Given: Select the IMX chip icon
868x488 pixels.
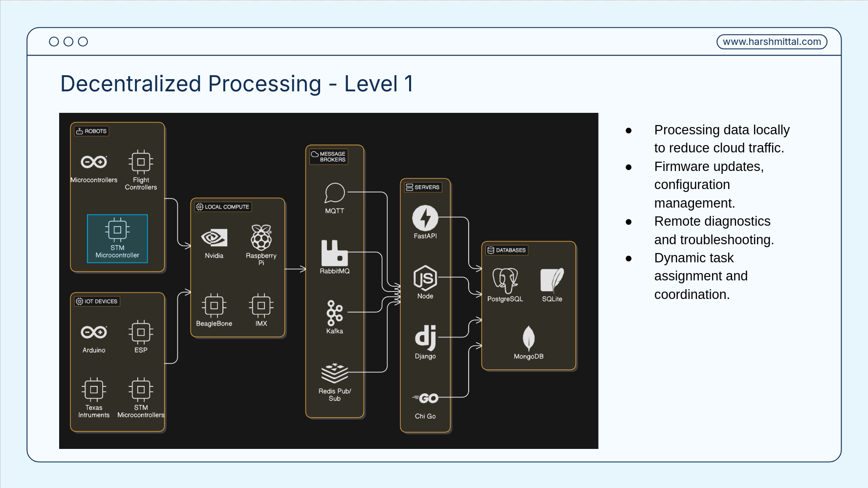Looking at the screenshot, I should [261, 305].
